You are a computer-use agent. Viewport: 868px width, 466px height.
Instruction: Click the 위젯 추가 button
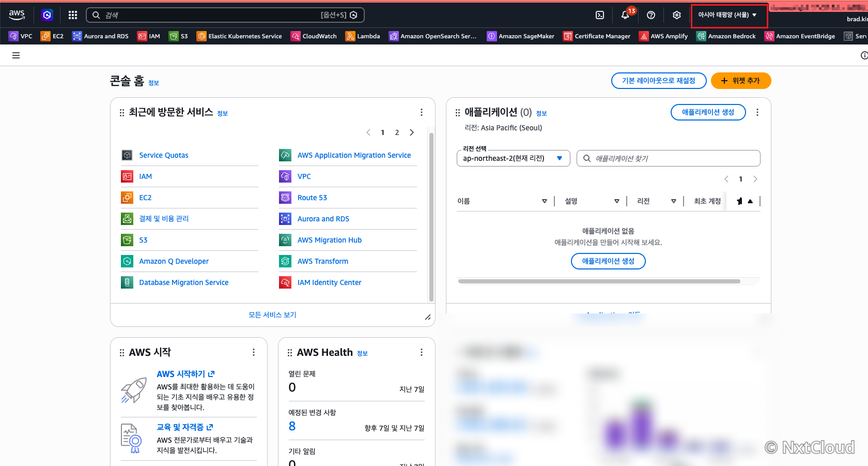[x=741, y=81]
